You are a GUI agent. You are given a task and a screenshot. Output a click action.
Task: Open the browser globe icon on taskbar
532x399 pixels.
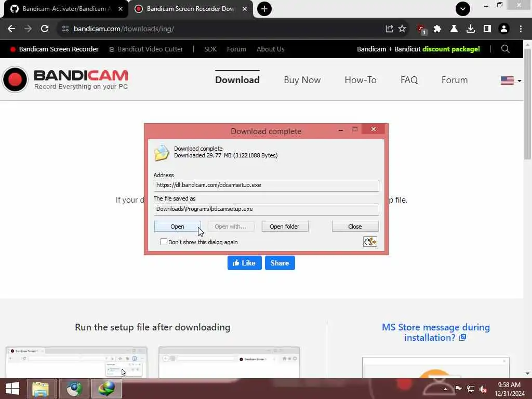pyautogui.click(x=74, y=389)
